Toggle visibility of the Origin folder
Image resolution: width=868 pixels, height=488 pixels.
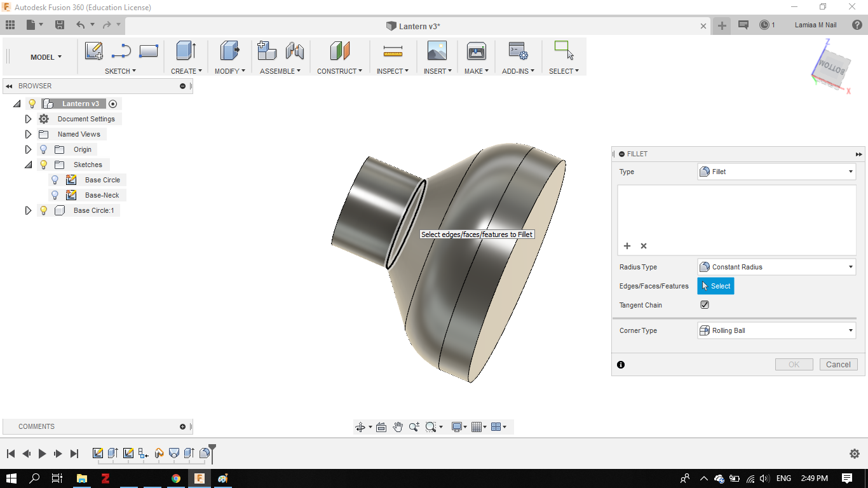click(44, 149)
